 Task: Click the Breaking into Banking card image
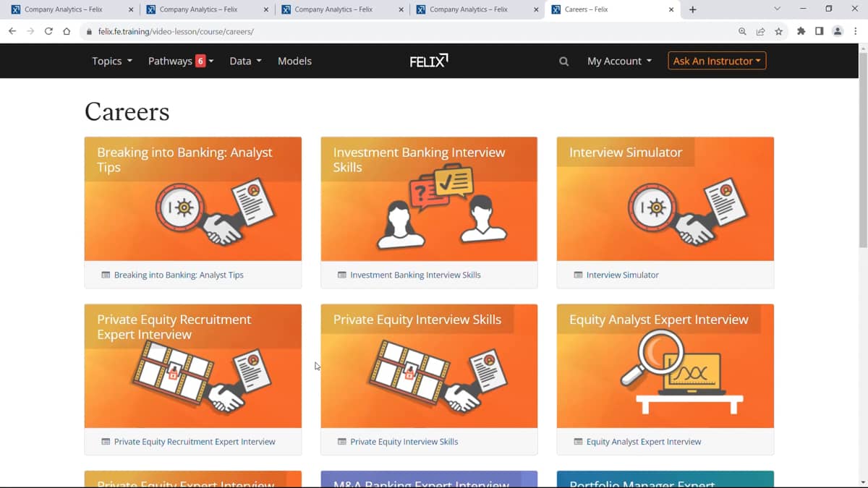pos(193,199)
